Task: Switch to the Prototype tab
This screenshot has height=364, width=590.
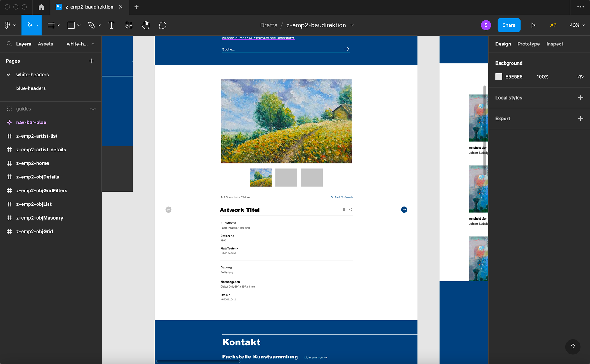Action: click(529, 44)
